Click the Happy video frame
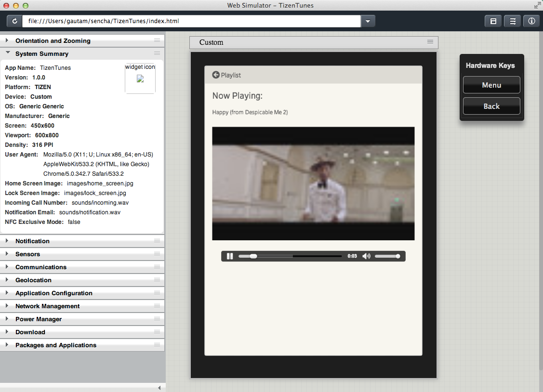The width and height of the screenshot is (543, 392). coord(313,183)
